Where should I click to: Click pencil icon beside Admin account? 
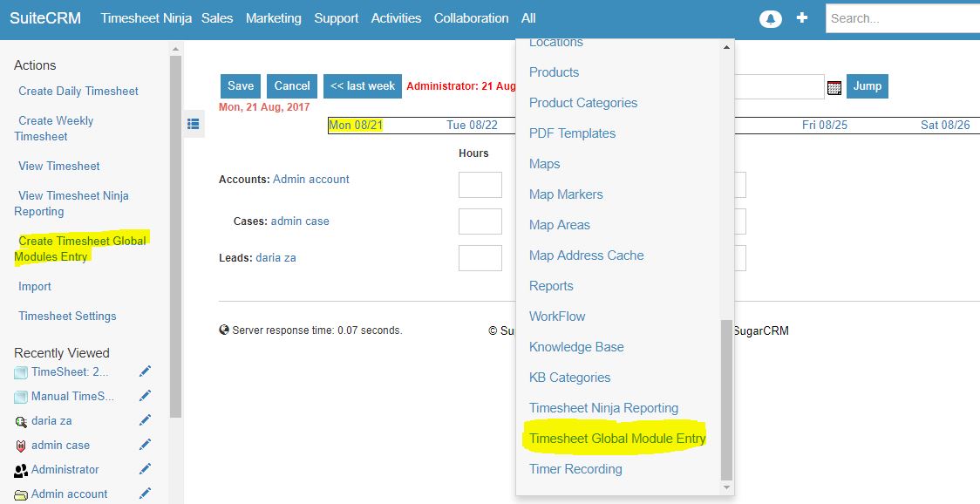tap(145, 494)
